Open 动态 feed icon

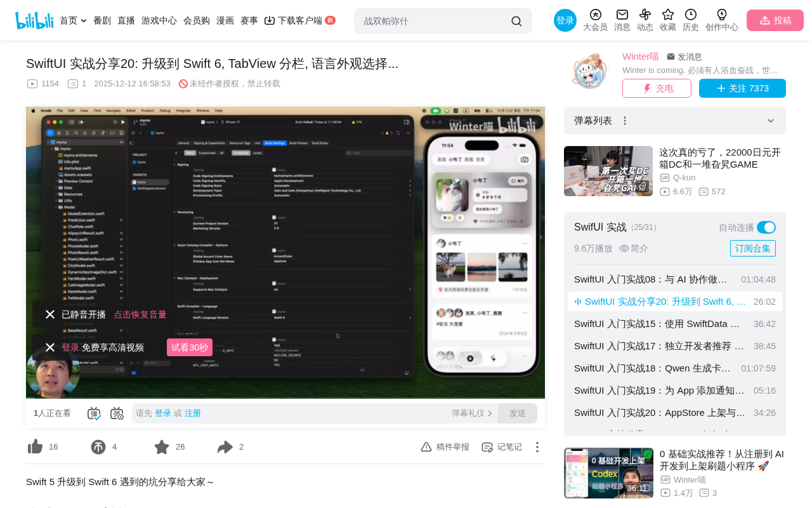coord(645,15)
